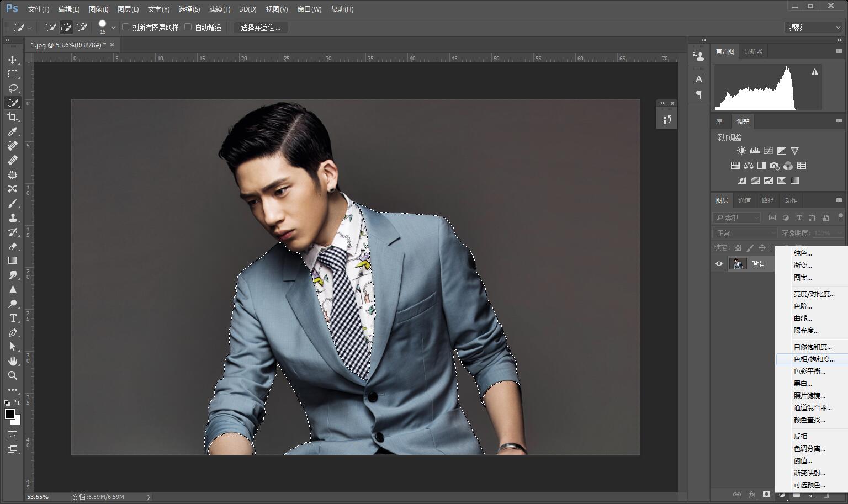Toggle lock transparent pixels
The image size is (848, 504).
point(738,248)
